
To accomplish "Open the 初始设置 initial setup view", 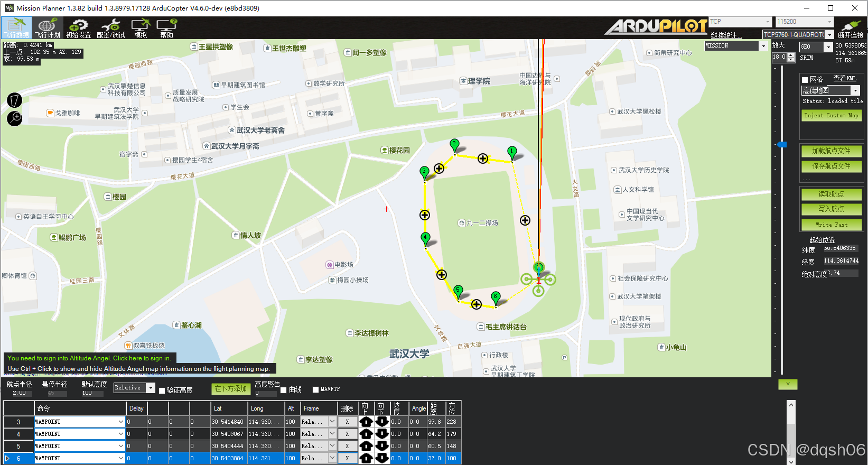I will 79,27.
